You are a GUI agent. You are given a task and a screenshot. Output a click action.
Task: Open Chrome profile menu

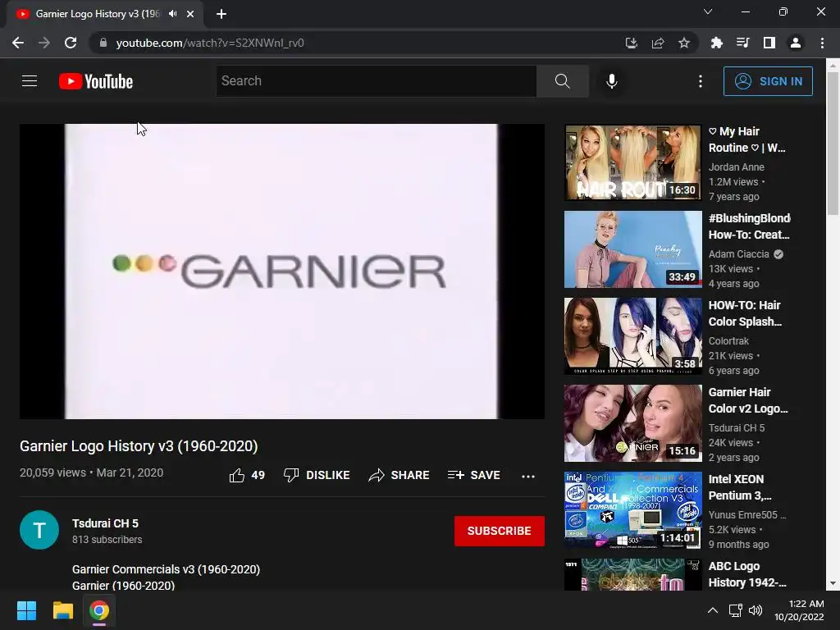pos(796,43)
